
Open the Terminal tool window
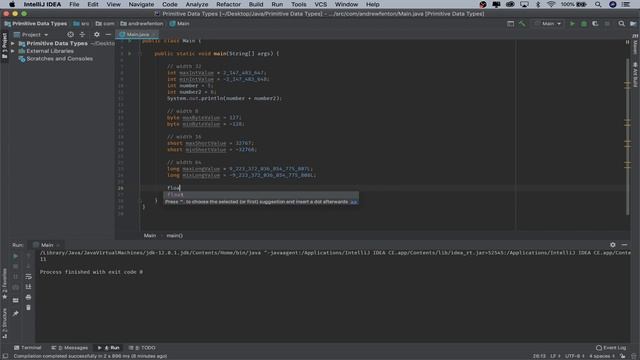[x=28, y=348]
